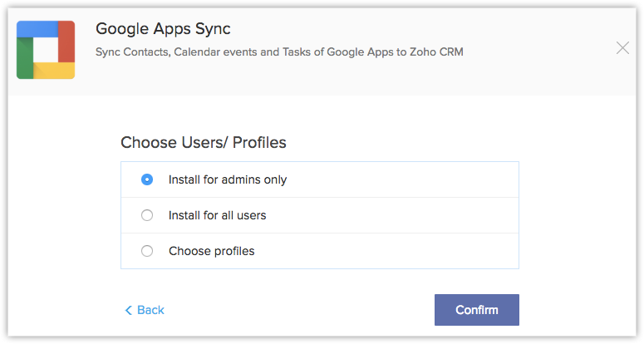The height and width of the screenshot is (344, 644).
Task: Click the 'Google Apps Sync' title text
Action: point(163,29)
